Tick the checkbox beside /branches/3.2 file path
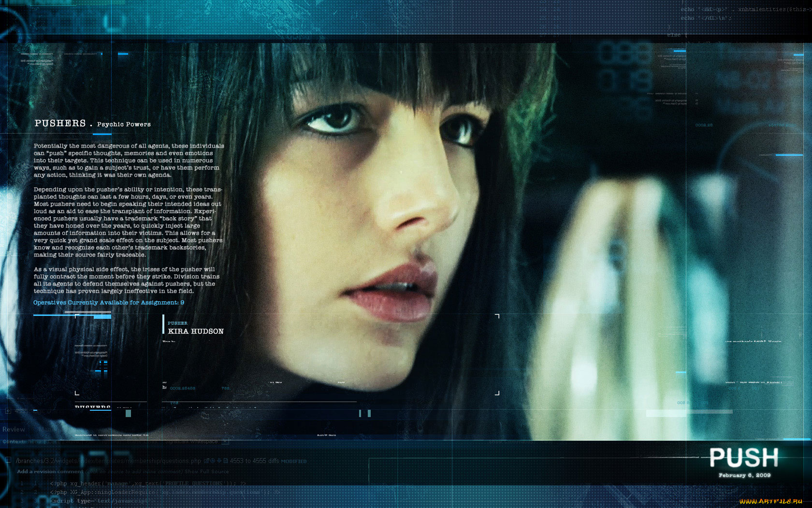The image size is (812, 508). pyautogui.click(x=8, y=461)
